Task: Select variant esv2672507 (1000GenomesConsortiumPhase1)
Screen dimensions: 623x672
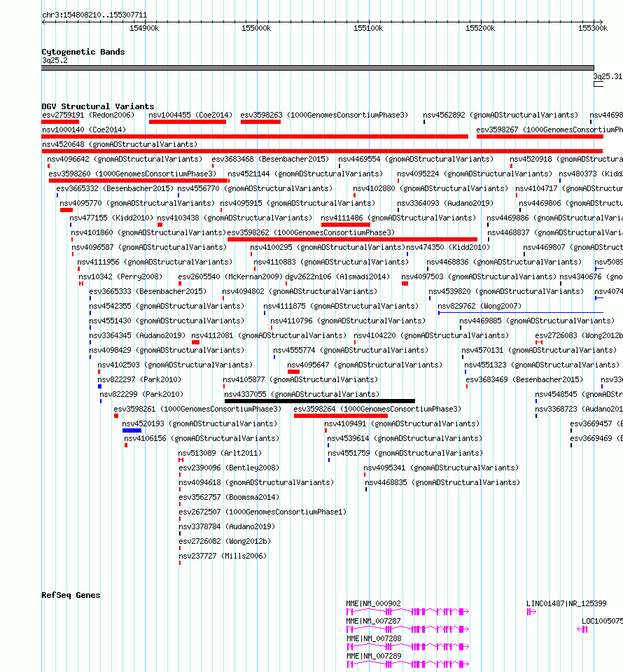Action: 262,512
